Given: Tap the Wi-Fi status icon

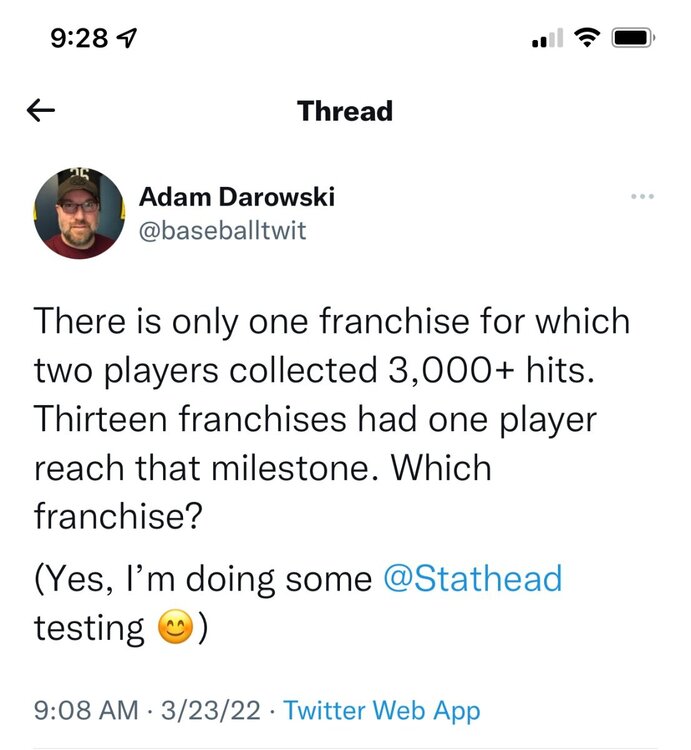Looking at the screenshot, I should click(x=587, y=38).
